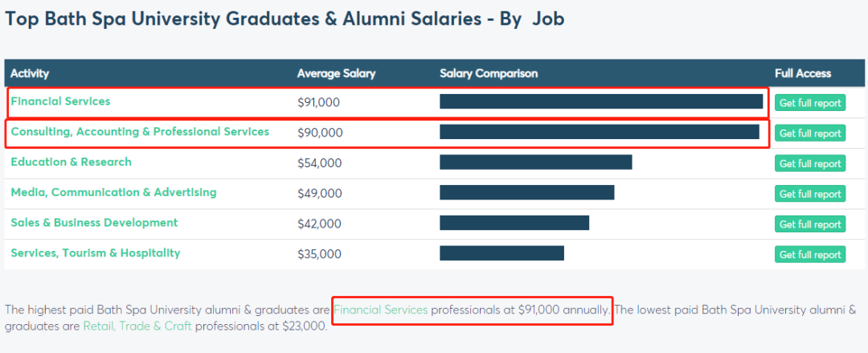This screenshot has width=868, height=353.
Task: Open Services, Tourism & Hospitality link
Action: [x=95, y=253]
